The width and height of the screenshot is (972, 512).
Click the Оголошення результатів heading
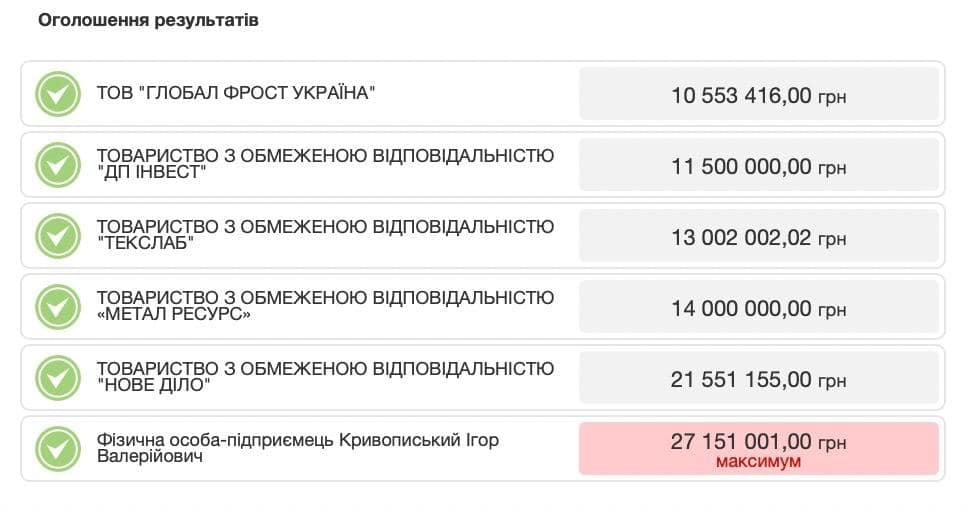[x=148, y=20]
